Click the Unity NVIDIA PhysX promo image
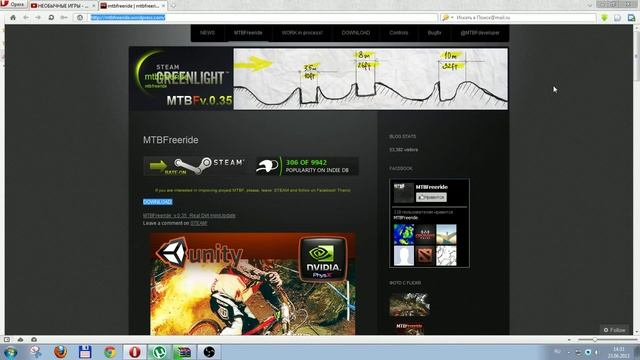The image size is (640, 360). [x=253, y=284]
